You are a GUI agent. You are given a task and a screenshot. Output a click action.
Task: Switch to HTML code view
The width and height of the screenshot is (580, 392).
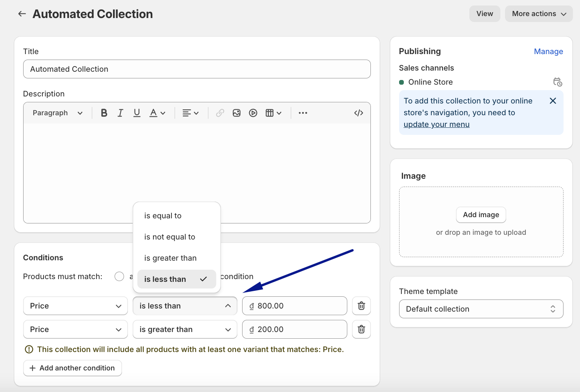tap(359, 113)
